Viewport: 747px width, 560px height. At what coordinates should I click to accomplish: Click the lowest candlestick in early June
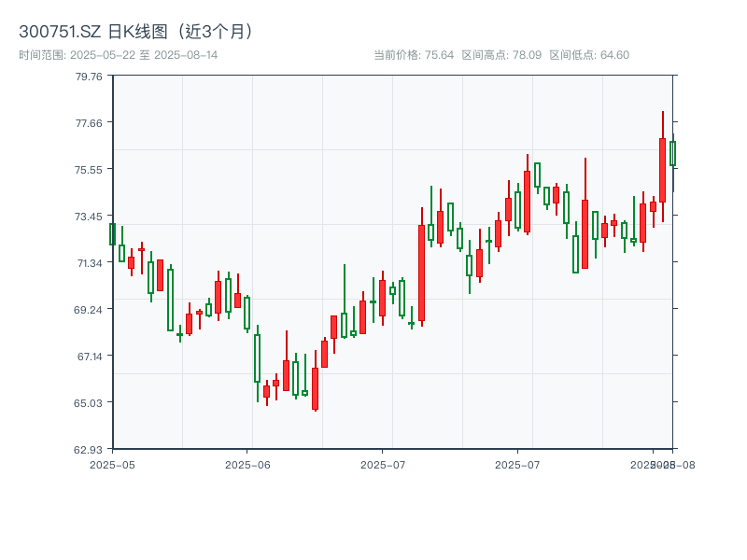(x=315, y=387)
